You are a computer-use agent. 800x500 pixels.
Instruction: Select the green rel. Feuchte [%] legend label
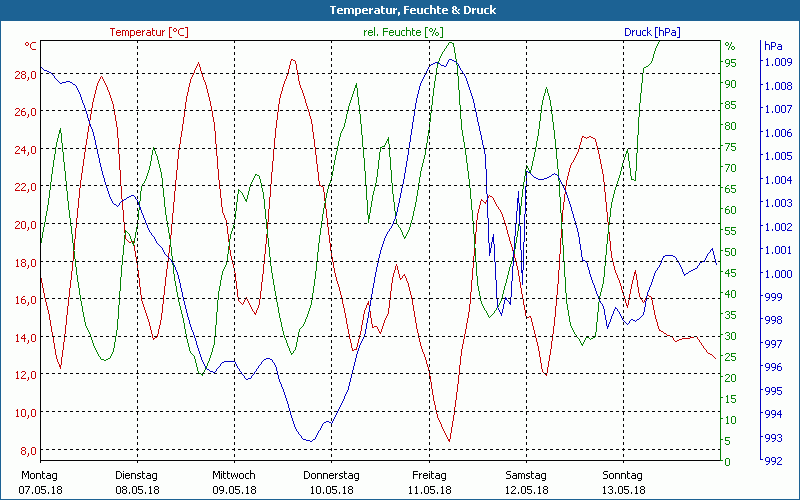click(403, 32)
